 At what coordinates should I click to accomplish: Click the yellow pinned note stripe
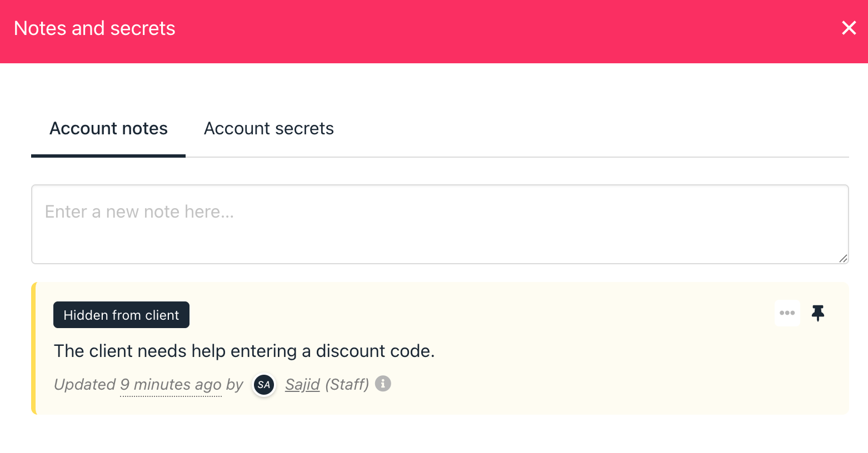click(x=33, y=348)
